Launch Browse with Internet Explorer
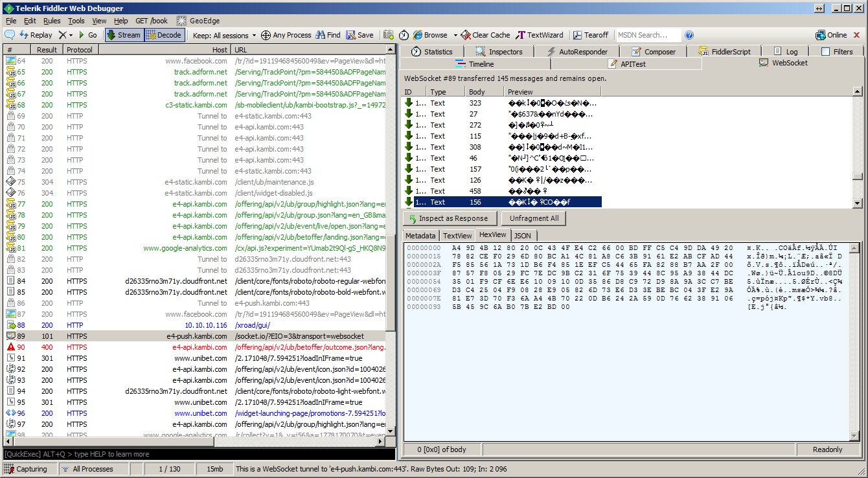Screen dimensions: 868x478 pyautogui.click(x=430, y=35)
